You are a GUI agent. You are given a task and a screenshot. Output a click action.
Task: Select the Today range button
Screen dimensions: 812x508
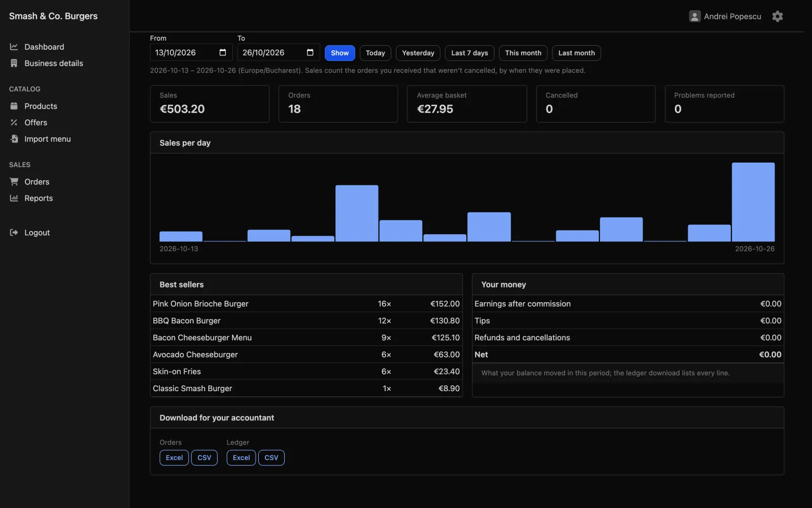tap(375, 53)
